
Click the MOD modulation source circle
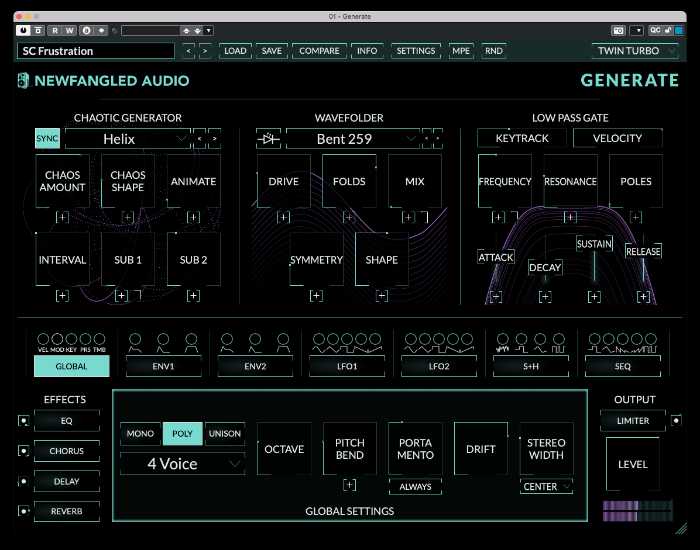pos(57,339)
